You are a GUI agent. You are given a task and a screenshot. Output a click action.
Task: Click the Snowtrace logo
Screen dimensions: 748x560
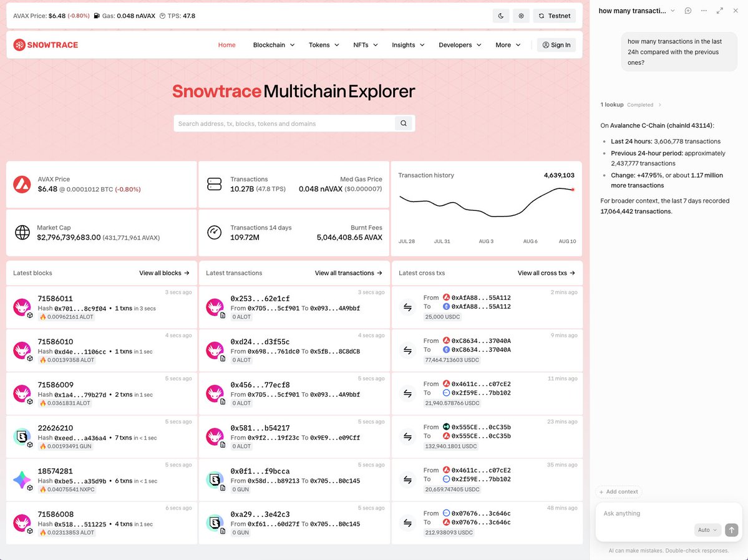coord(46,45)
